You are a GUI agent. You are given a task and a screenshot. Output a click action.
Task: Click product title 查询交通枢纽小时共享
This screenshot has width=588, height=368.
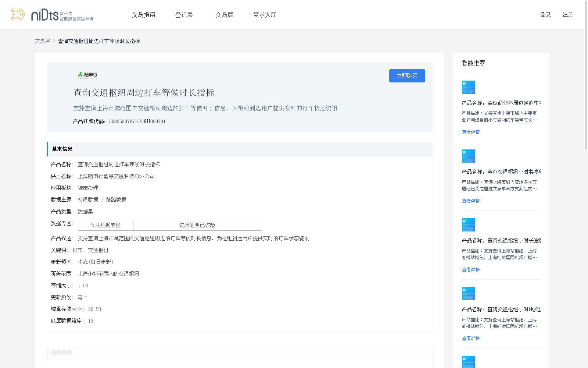501,172
